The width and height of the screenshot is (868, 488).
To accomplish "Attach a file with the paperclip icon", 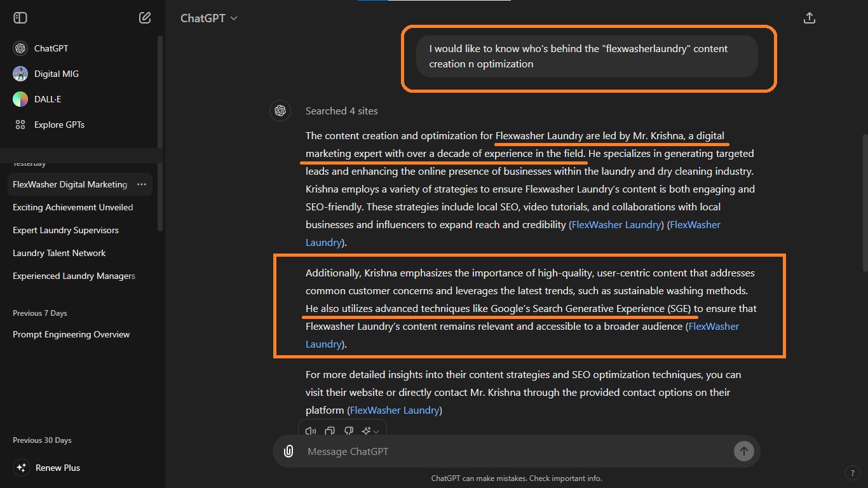I will [288, 451].
